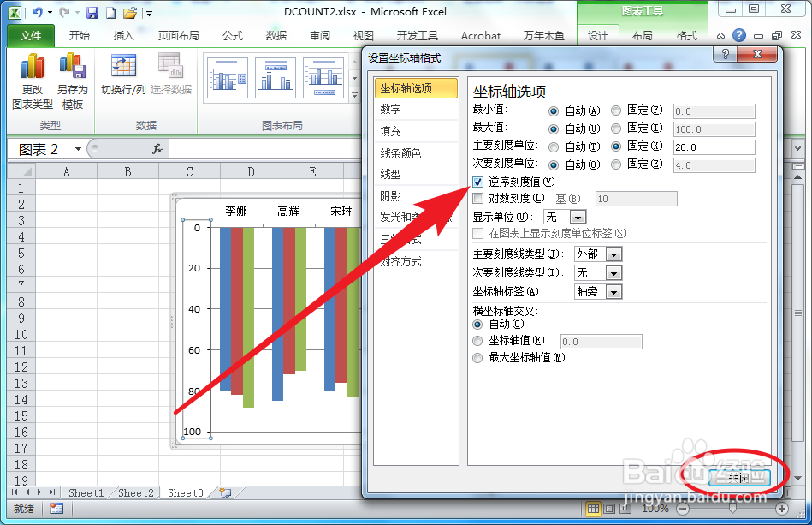Uncheck the 逆序刻度值 checkbox

[477, 182]
